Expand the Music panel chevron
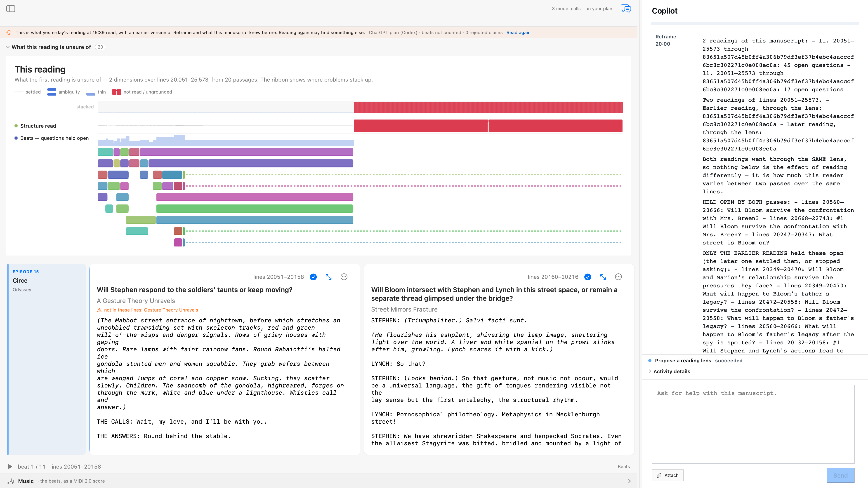This screenshot has width=868, height=488. (630, 481)
